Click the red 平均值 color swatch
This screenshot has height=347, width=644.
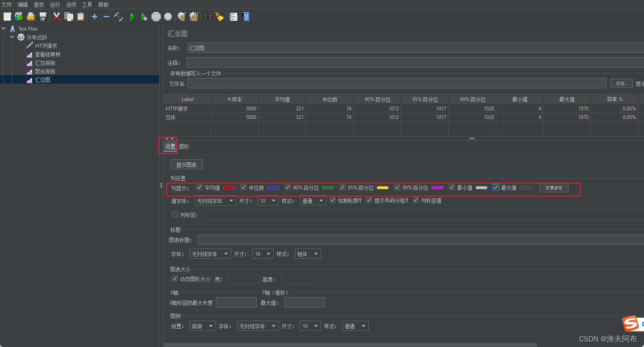229,187
